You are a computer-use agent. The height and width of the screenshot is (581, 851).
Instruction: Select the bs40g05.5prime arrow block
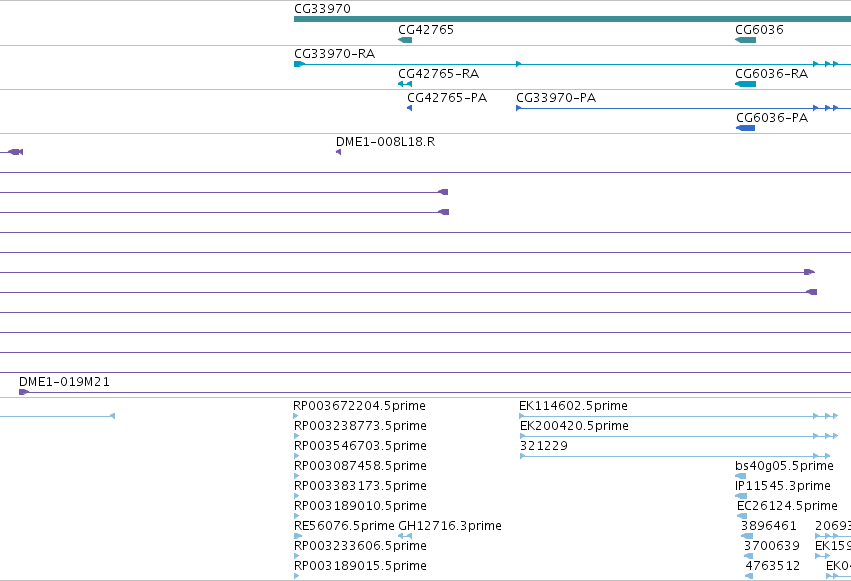coord(740,476)
